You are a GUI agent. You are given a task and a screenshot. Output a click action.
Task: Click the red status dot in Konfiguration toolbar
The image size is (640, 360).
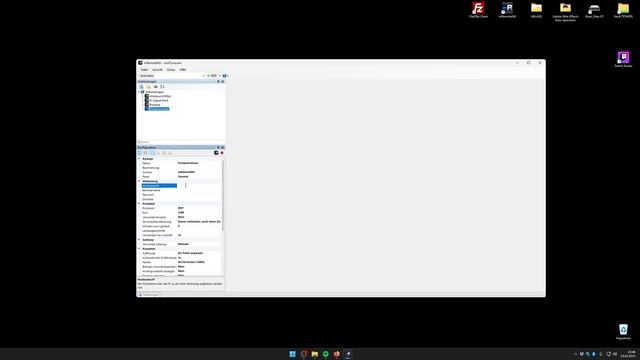point(222,153)
